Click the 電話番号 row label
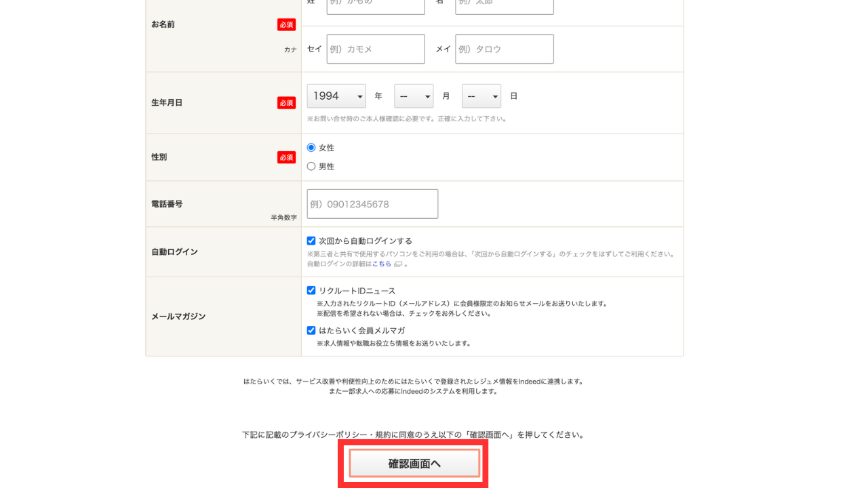The image size is (868, 488). click(167, 204)
